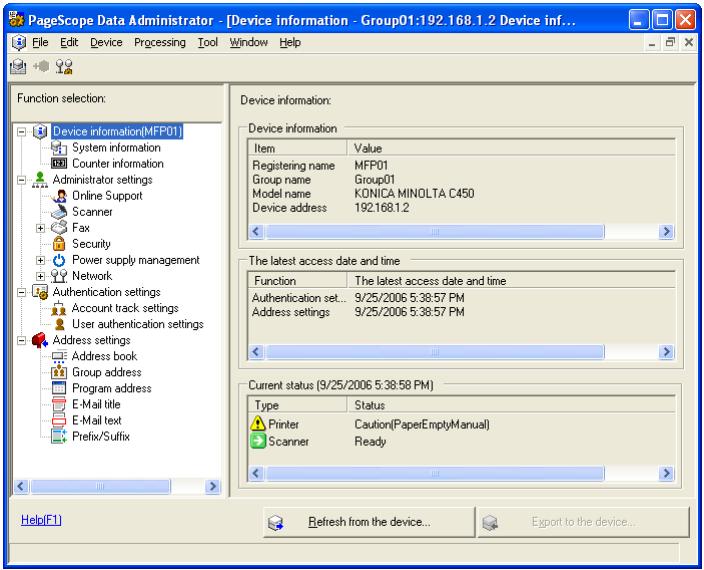Image resolution: width=704 pixels, height=570 pixels.
Task: Click the red mailbox Address settings icon
Action: click(x=40, y=340)
